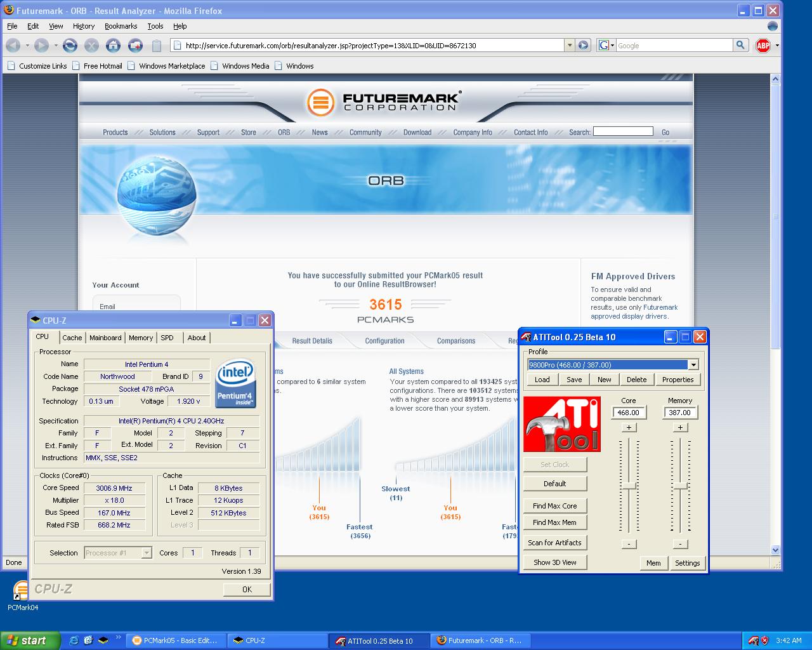Click the Firefox Forward button
This screenshot has height=650, width=812.
pyautogui.click(x=41, y=45)
